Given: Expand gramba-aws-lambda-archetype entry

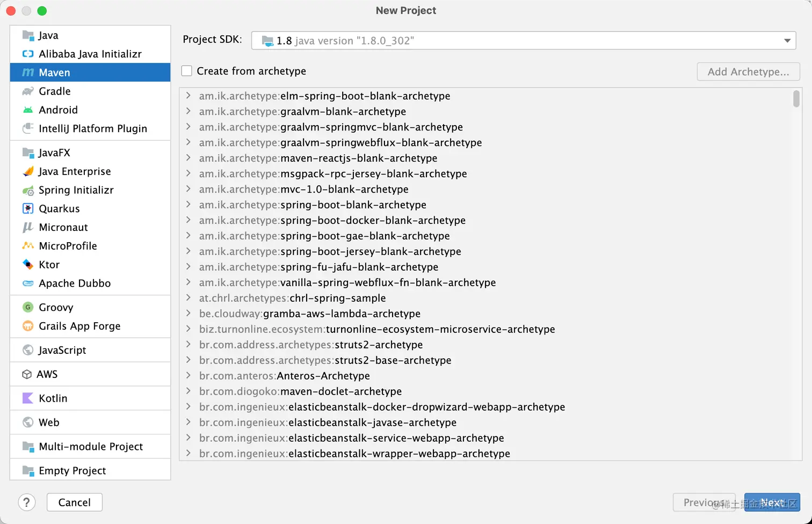Looking at the screenshot, I should [188, 314].
